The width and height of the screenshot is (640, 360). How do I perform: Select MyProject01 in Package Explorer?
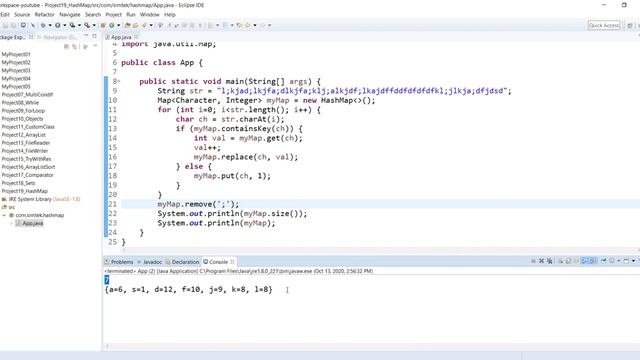[16, 54]
